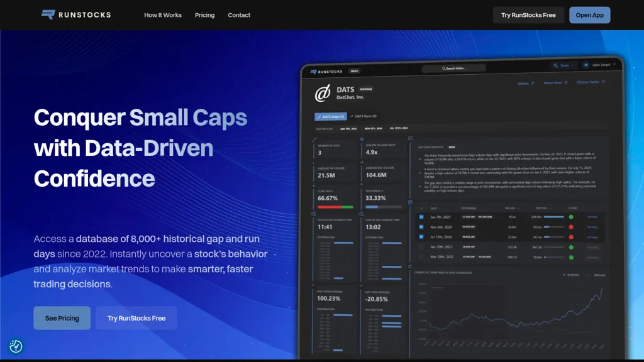The height and width of the screenshot is (362, 644).
Task: Click the DatChat @ logo in the preview
Action: point(323,93)
